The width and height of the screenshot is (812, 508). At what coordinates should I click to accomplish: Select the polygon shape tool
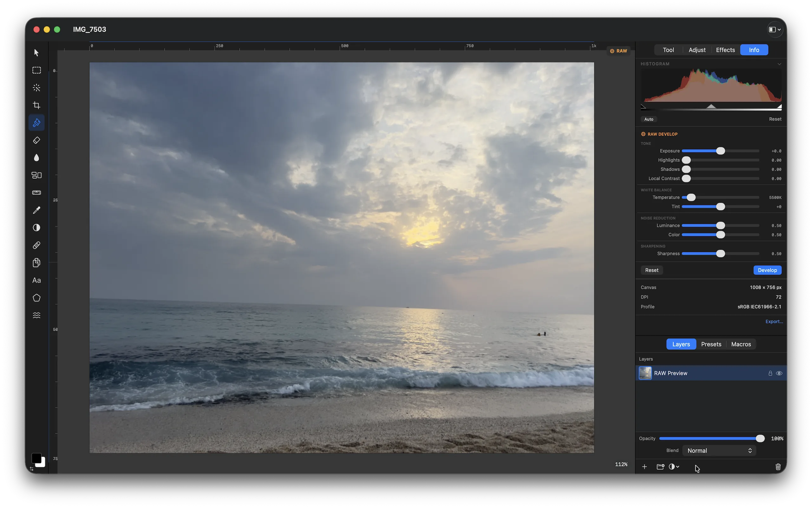tap(36, 298)
